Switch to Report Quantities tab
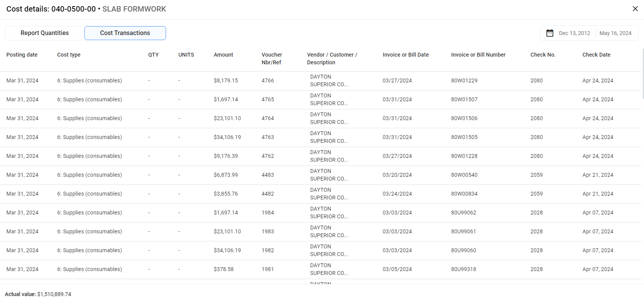The width and height of the screenshot is (644, 298). [45, 33]
